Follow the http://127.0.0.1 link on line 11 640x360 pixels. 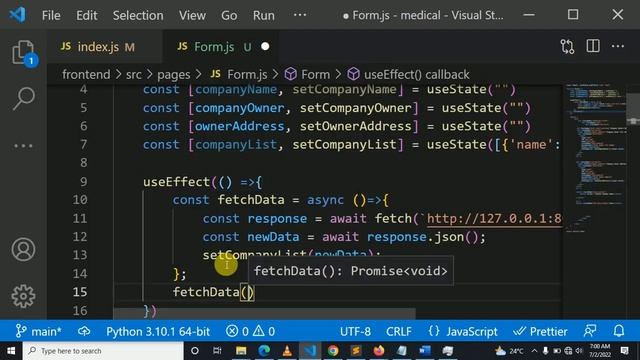494,218
